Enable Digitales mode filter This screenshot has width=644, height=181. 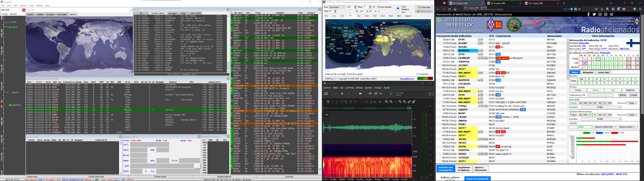(x=630, y=90)
